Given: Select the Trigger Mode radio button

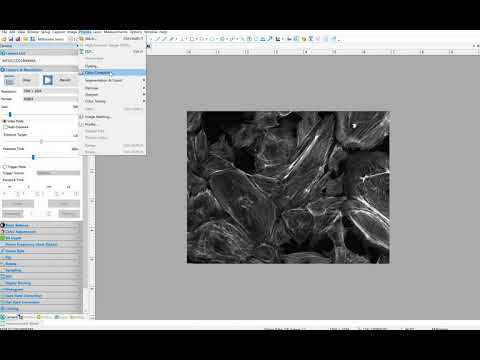Looking at the screenshot, I should [5, 167].
